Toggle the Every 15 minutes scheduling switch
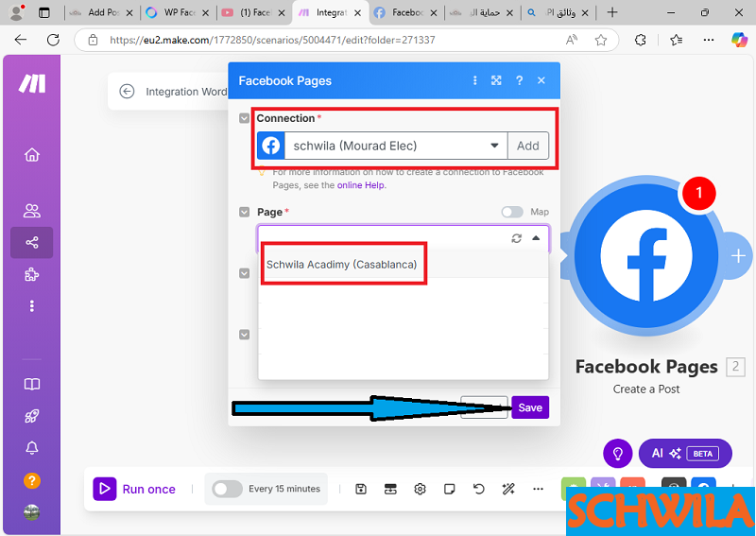Image resolution: width=756 pixels, height=536 pixels. coord(227,489)
